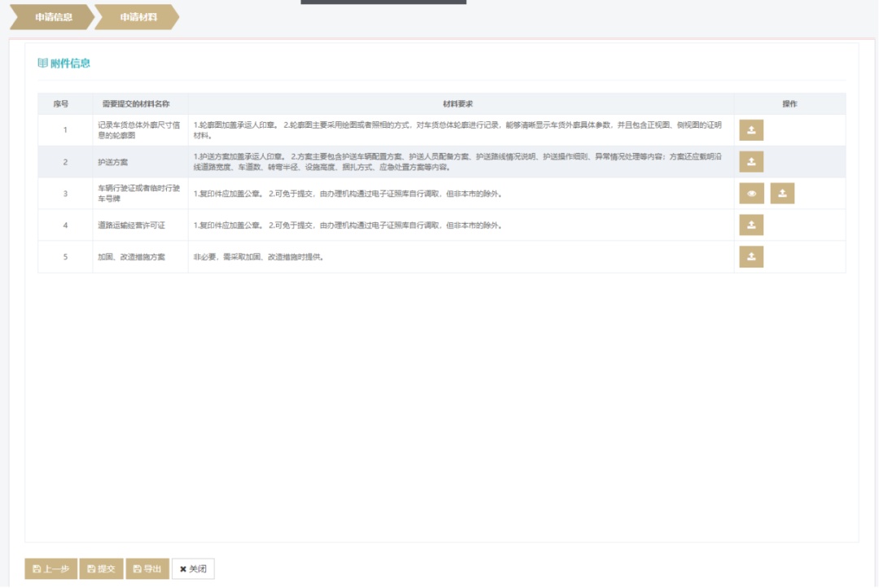Select the 申请材料 step tab

(138, 17)
